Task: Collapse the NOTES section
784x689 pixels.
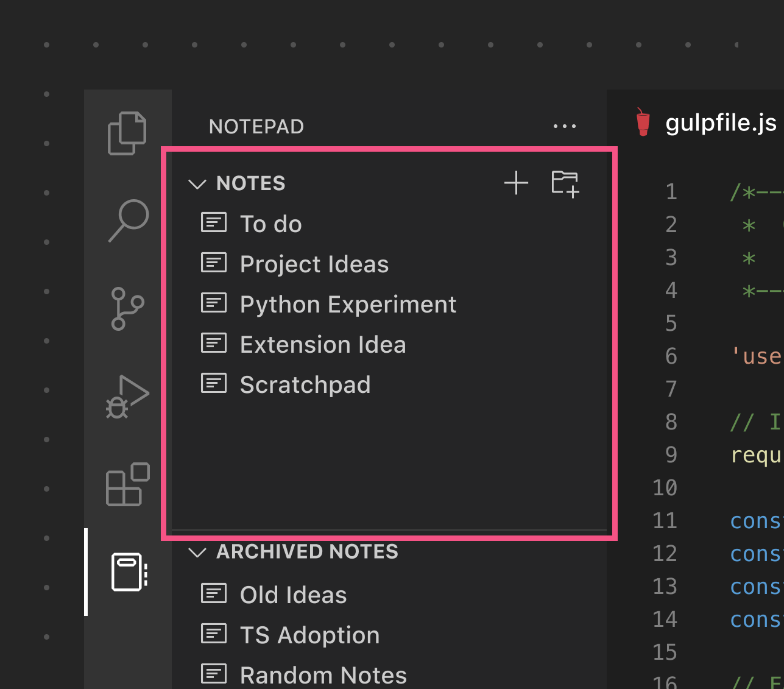Action: (x=197, y=183)
